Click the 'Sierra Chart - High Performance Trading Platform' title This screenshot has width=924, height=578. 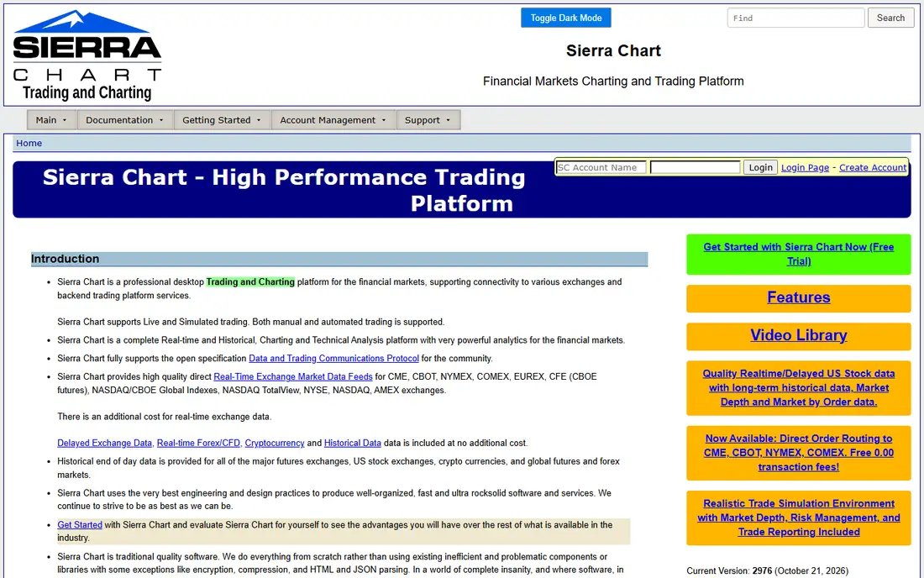[x=284, y=190]
